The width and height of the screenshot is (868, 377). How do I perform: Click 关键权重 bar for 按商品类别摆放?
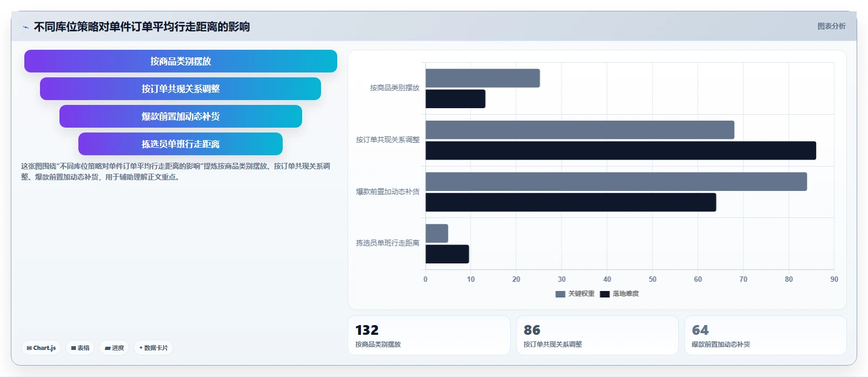(x=483, y=78)
